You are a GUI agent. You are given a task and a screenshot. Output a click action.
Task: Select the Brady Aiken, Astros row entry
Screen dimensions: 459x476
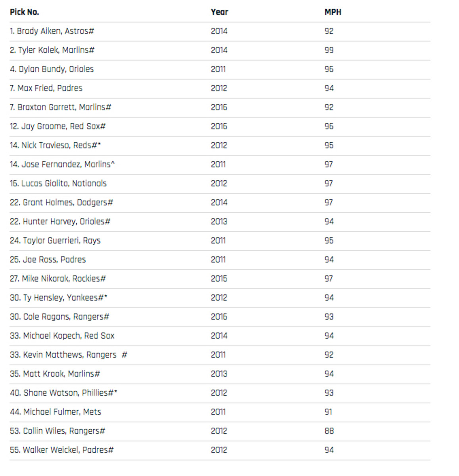tap(52, 31)
